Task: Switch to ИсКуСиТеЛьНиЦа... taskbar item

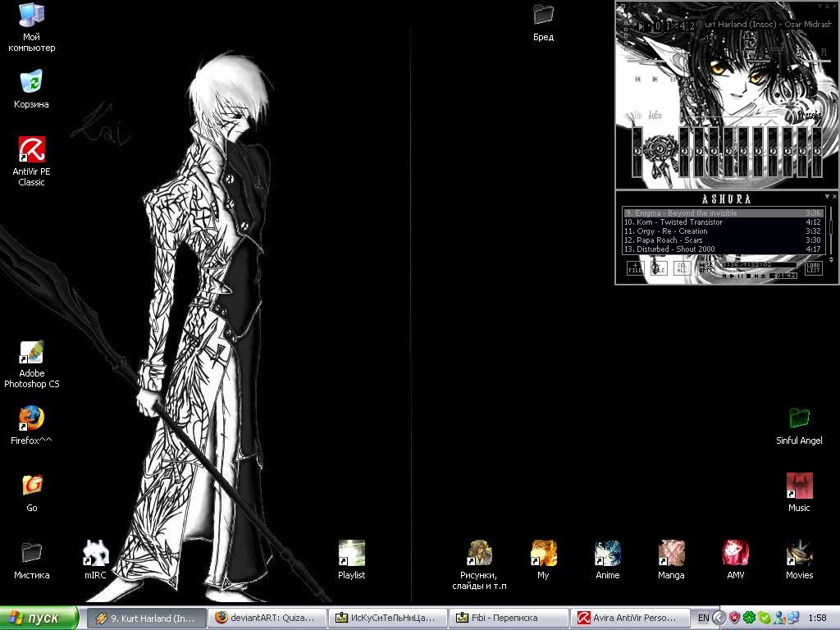Action: click(387, 618)
